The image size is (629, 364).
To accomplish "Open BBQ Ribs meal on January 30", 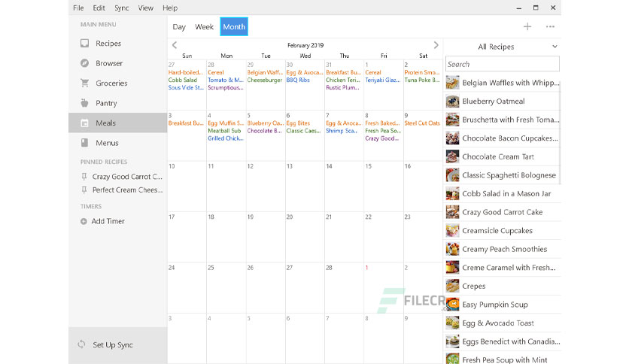I will (x=298, y=80).
